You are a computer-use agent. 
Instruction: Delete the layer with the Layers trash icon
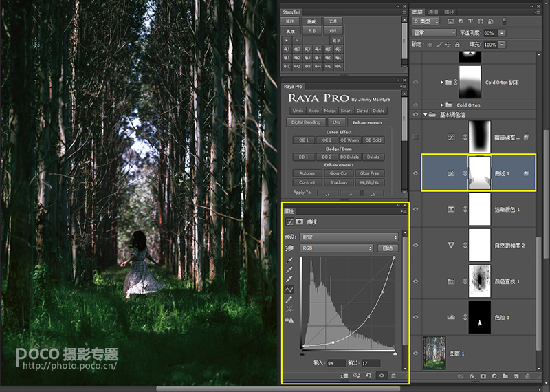point(527,376)
